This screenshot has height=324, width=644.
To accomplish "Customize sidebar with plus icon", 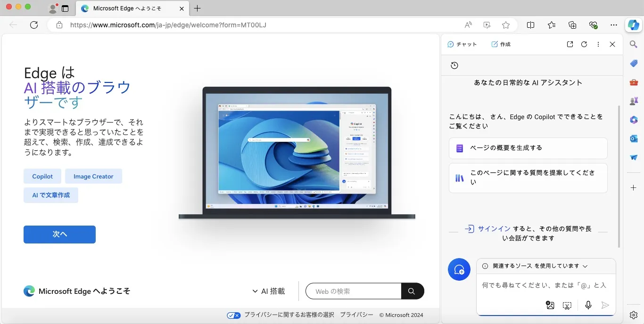I will (634, 188).
